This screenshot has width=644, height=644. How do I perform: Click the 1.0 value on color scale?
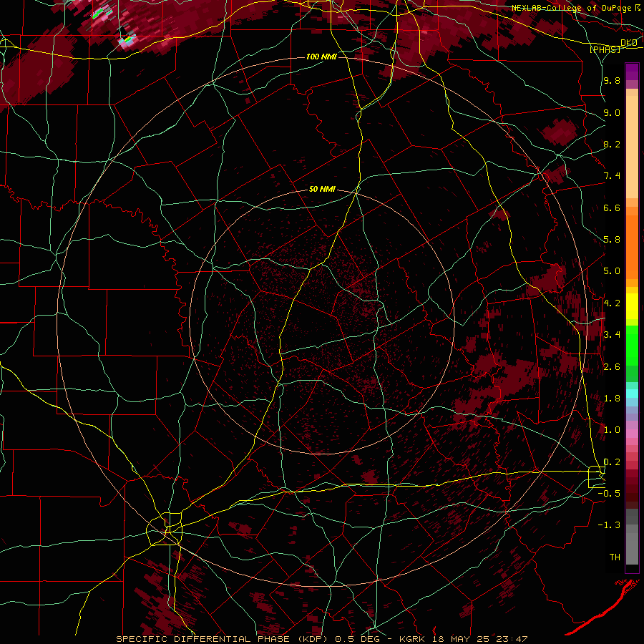pos(612,430)
